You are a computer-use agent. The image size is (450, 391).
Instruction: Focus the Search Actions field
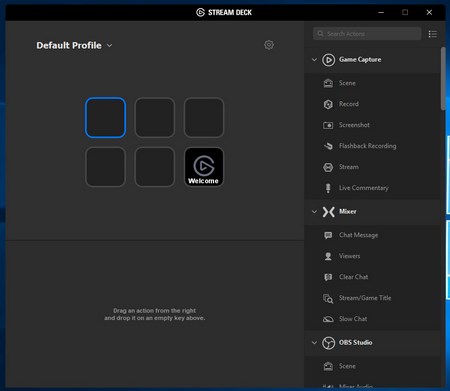[367, 34]
